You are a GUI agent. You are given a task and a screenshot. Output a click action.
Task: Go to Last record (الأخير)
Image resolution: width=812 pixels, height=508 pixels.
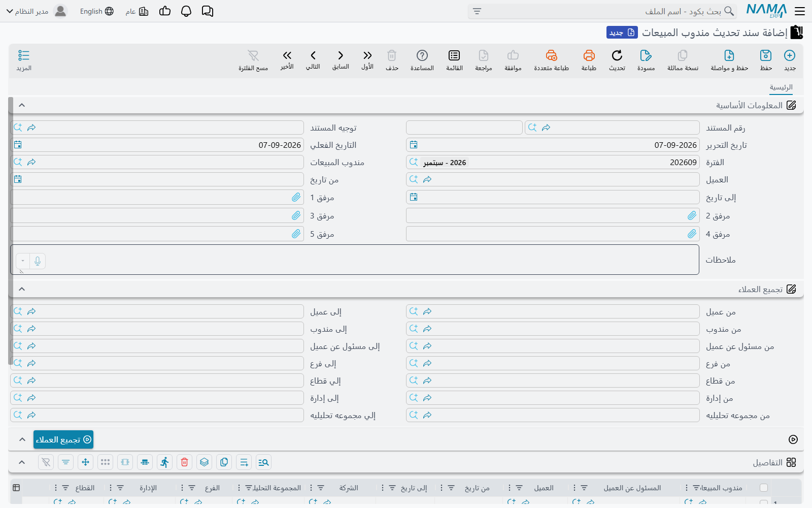(x=287, y=55)
